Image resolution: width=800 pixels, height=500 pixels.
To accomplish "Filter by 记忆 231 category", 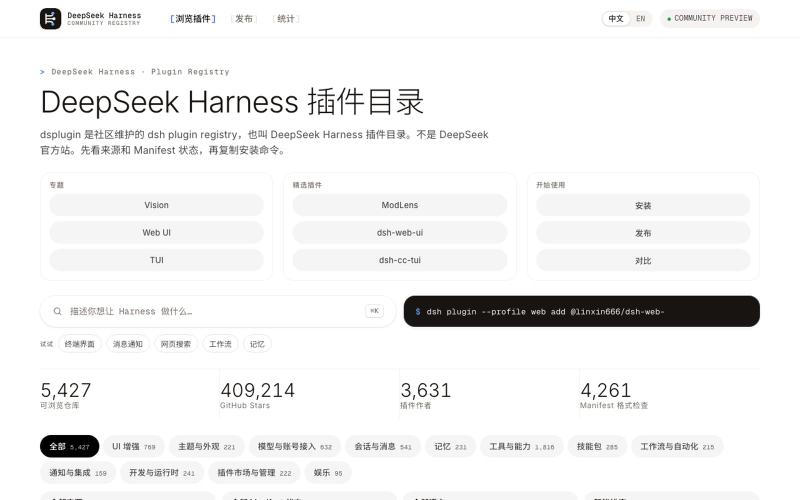I will pyautogui.click(x=451, y=446).
